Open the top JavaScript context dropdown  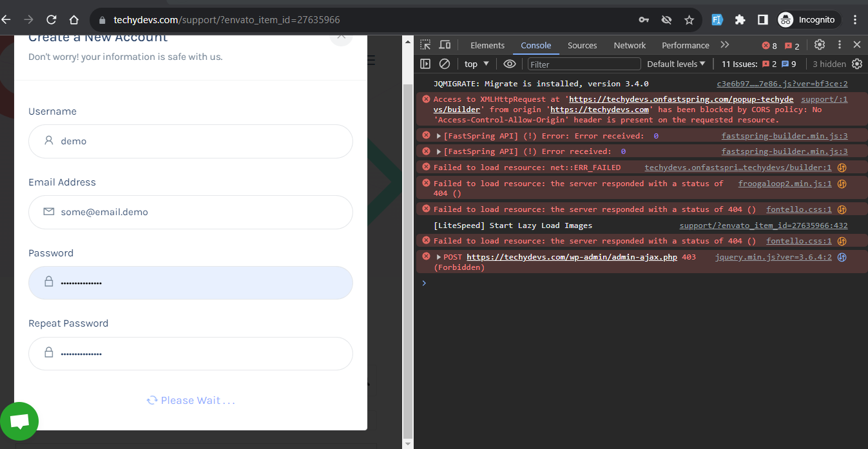pyautogui.click(x=477, y=64)
